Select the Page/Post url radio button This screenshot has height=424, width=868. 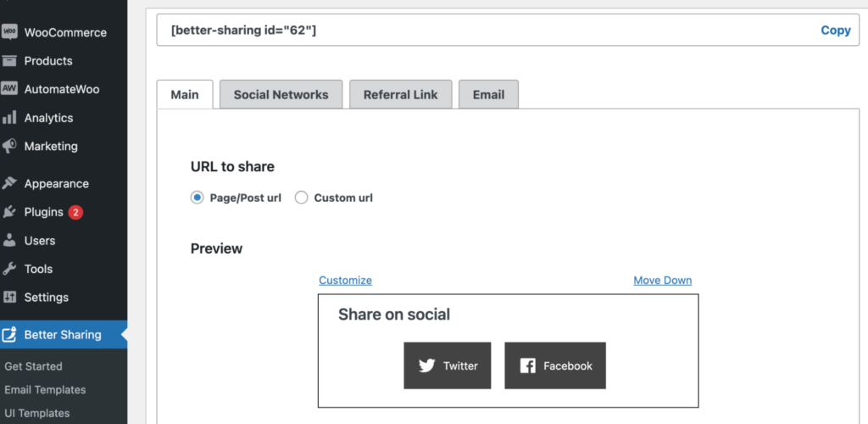click(x=197, y=198)
